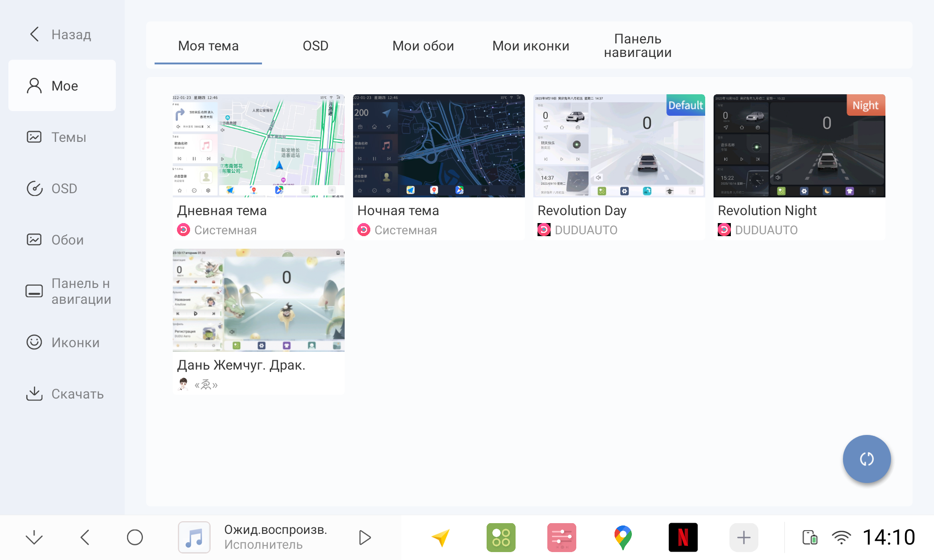The image size is (934, 560).
Task: Click the smiley icon beside Иконки
Action: click(34, 342)
